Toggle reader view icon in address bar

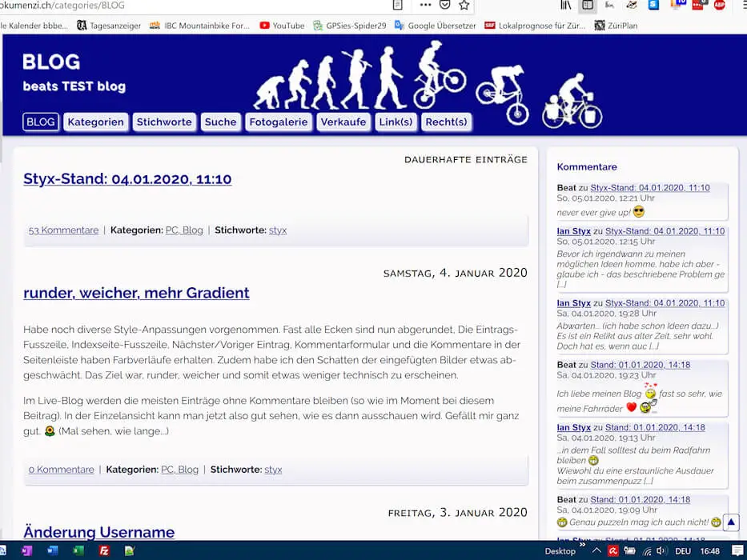398,5
